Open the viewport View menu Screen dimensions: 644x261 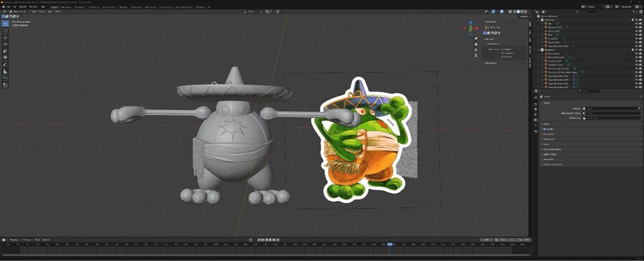[x=34, y=11]
